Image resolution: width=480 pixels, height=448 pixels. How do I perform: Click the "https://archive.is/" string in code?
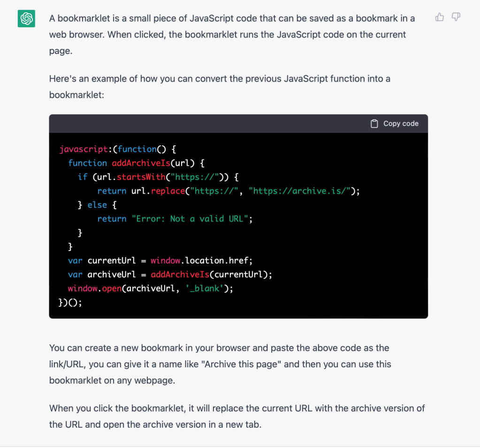(x=300, y=191)
